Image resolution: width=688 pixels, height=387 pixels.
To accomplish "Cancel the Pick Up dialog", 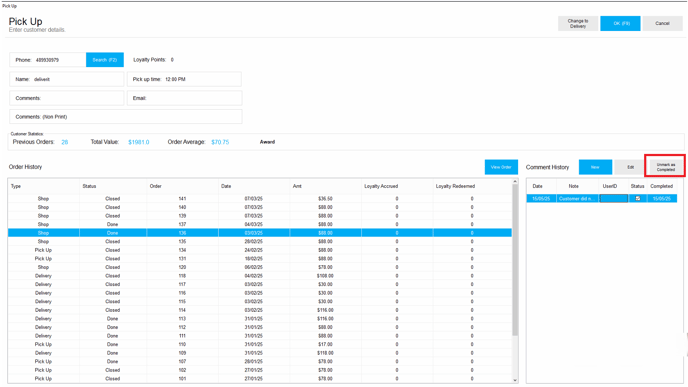I will pos(662,23).
